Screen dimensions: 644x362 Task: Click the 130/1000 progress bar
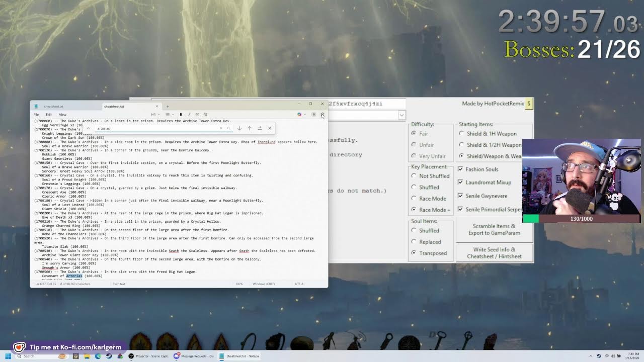[x=581, y=219]
